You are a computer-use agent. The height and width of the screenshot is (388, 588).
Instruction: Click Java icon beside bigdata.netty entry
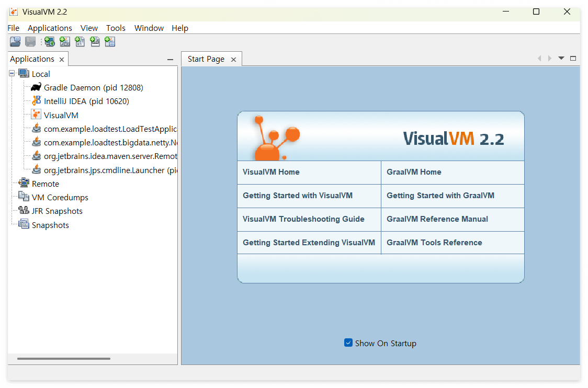37,142
